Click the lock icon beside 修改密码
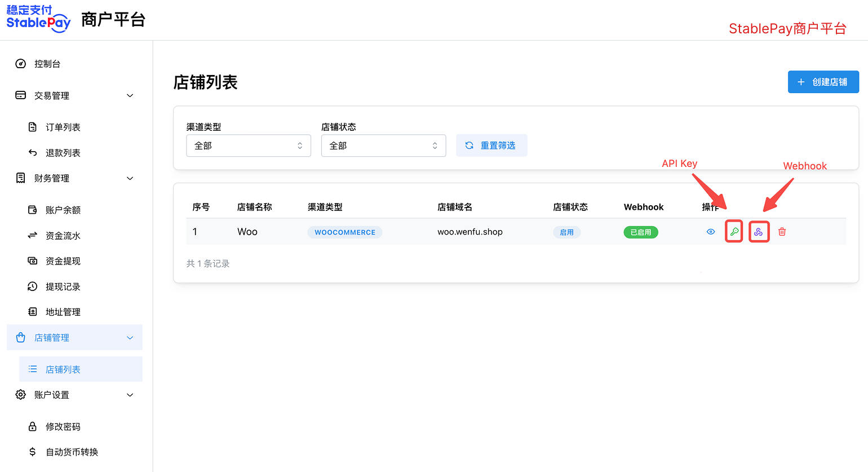The height and width of the screenshot is (472, 868). (32, 426)
